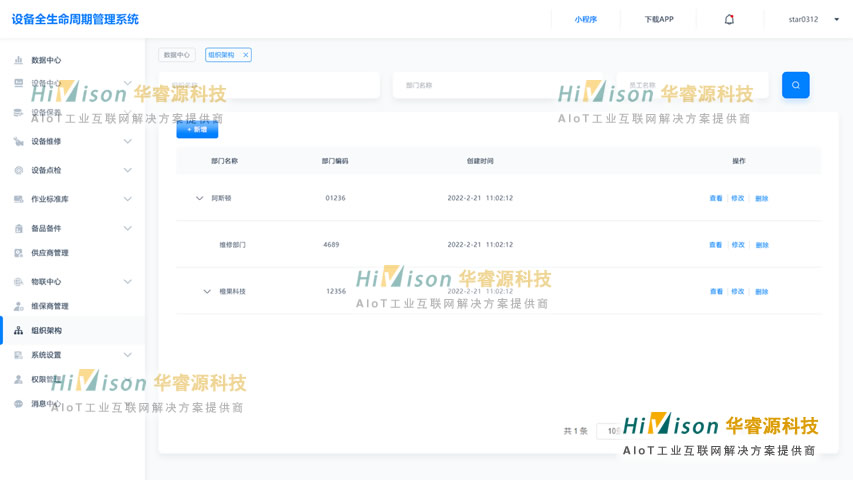Click the 设备点检 sidebar icon
This screenshot has height=480, width=853.
tap(18, 170)
